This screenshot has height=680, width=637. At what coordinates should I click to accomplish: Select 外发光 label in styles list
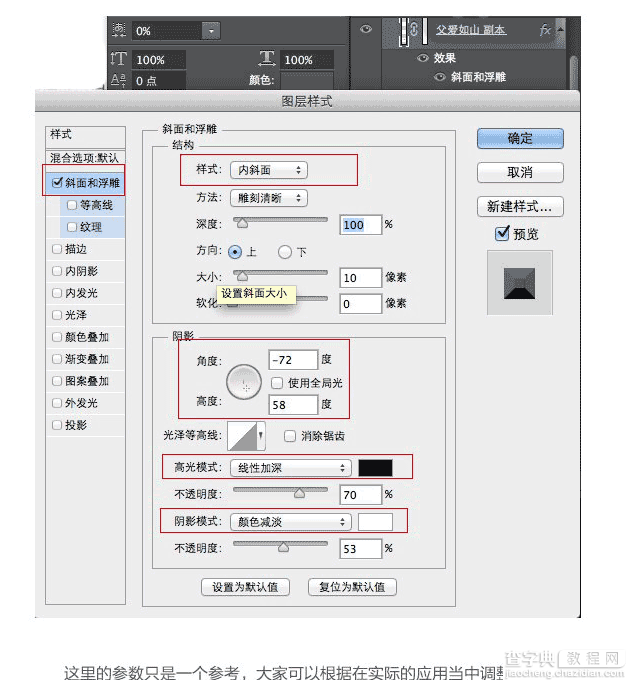pyautogui.click(x=81, y=403)
